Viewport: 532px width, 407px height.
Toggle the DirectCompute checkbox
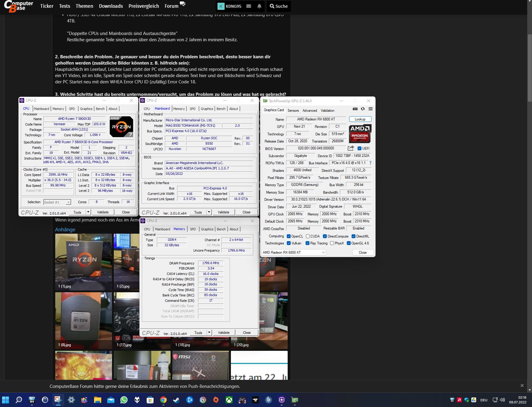click(325, 236)
